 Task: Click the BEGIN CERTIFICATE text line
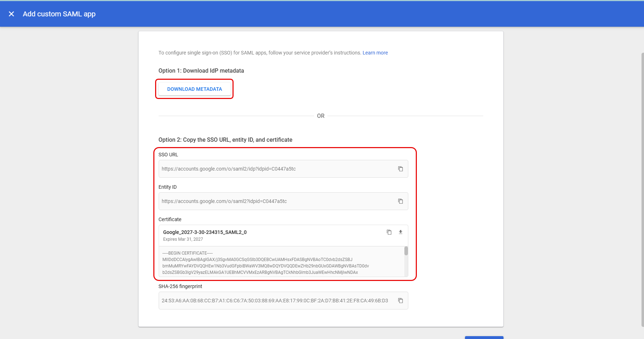188,253
